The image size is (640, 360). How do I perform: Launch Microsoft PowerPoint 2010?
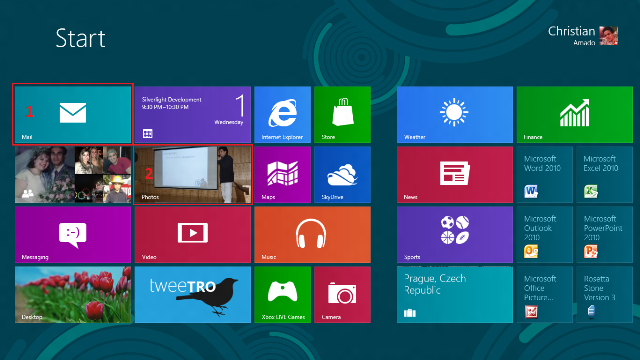[604, 235]
